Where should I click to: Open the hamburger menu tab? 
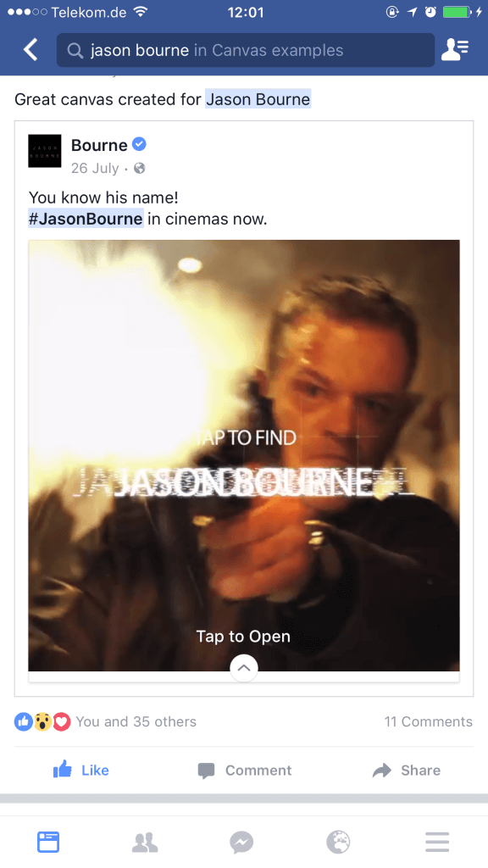437,842
